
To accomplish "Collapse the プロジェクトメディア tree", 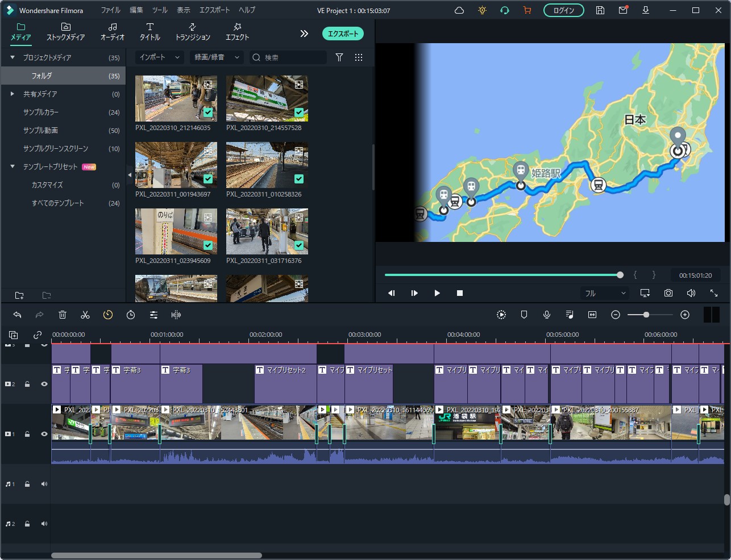I will pyautogui.click(x=13, y=57).
